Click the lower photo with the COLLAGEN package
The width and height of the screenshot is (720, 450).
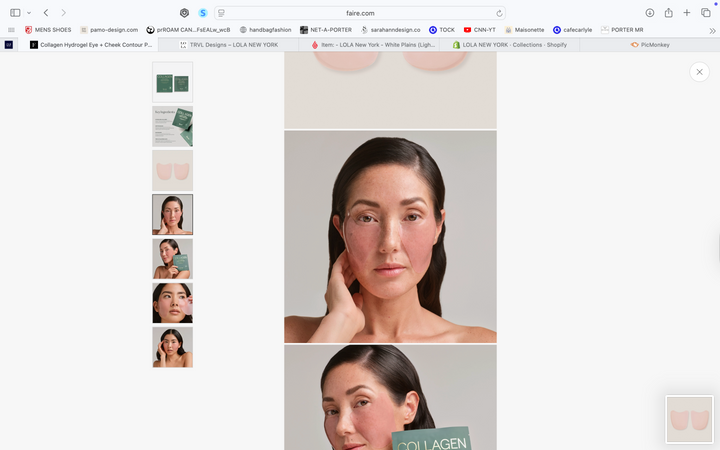390,398
